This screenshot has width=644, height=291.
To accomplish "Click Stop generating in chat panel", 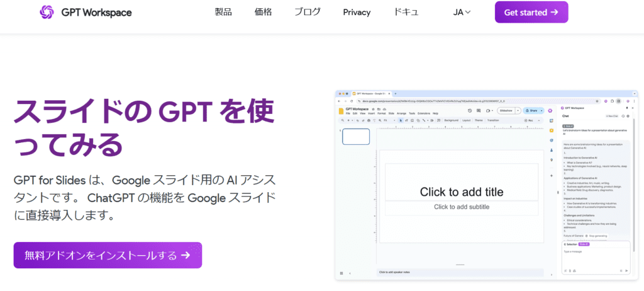I will pyautogui.click(x=597, y=236).
